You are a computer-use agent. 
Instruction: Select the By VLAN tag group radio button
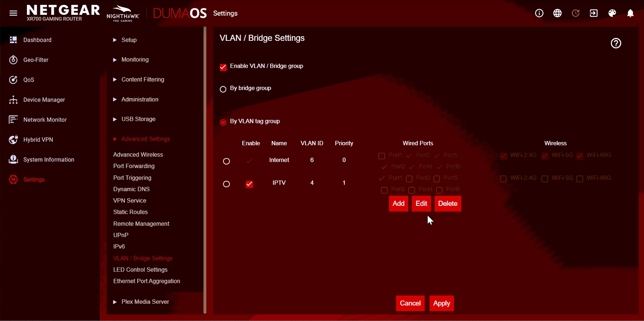coord(223,122)
